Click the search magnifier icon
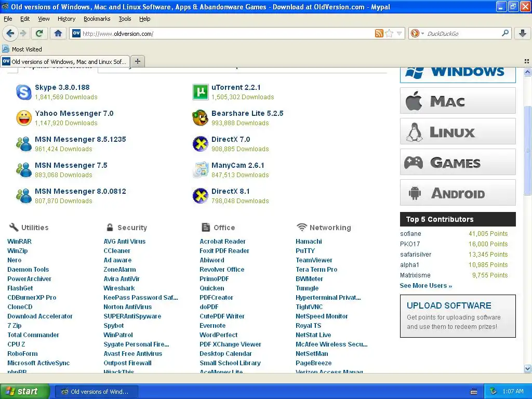 click(x=505, y=33)
